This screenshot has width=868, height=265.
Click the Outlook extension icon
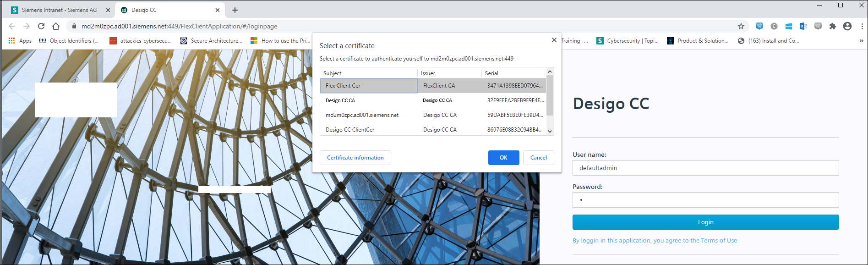[x=803, y=26]
